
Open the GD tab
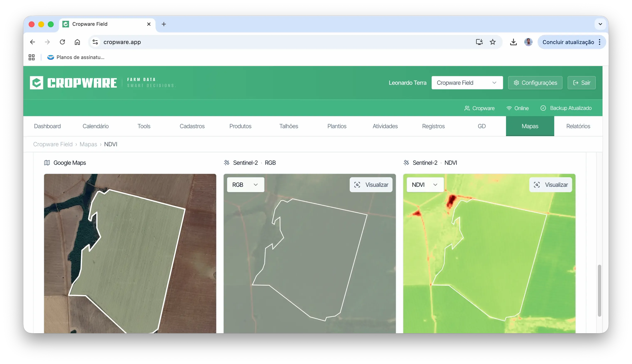coord(482,126)
